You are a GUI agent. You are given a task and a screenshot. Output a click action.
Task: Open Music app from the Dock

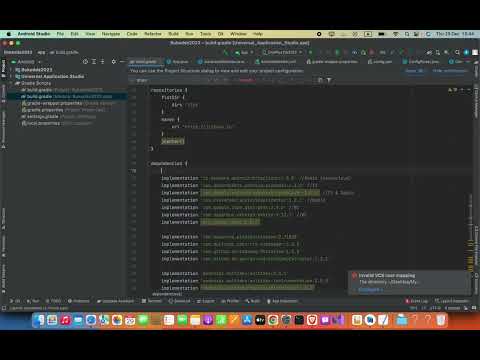pyautogui.click(x=65, y=320)
